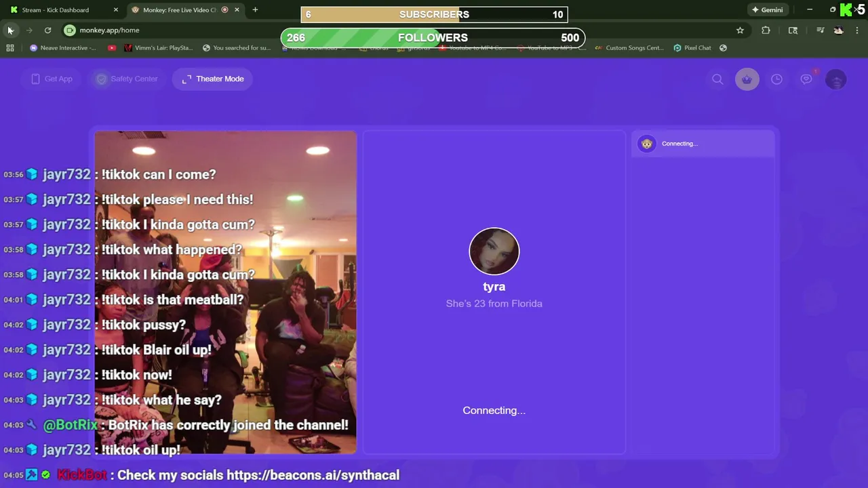Click "!tiktok is that meatball?" chat message
The image size is (868, 488).
pos(173,300)
